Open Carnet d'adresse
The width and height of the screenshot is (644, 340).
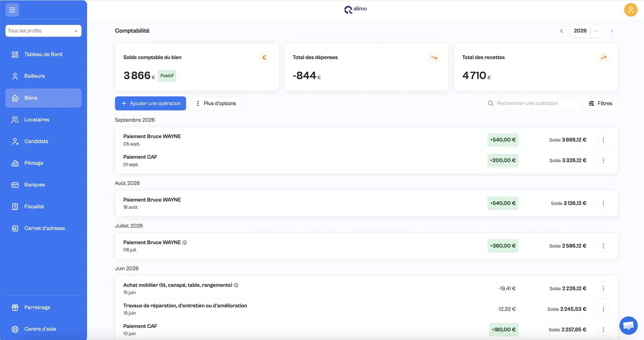[43, 228]
